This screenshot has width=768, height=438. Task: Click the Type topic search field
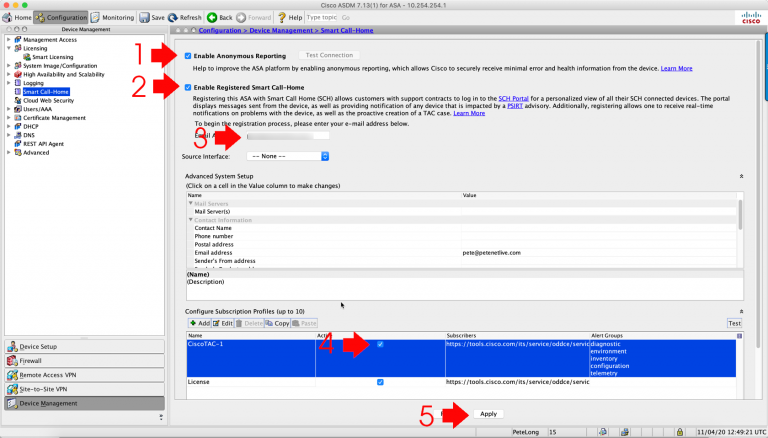pos(322,17)
